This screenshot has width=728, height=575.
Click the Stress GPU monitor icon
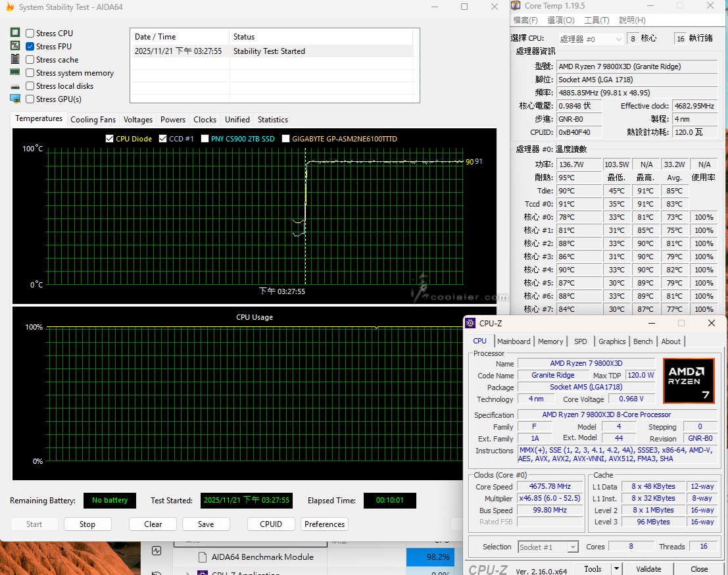tap(15, 99)
